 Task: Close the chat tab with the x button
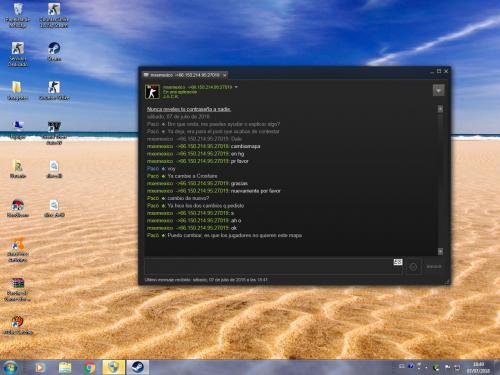225,75
